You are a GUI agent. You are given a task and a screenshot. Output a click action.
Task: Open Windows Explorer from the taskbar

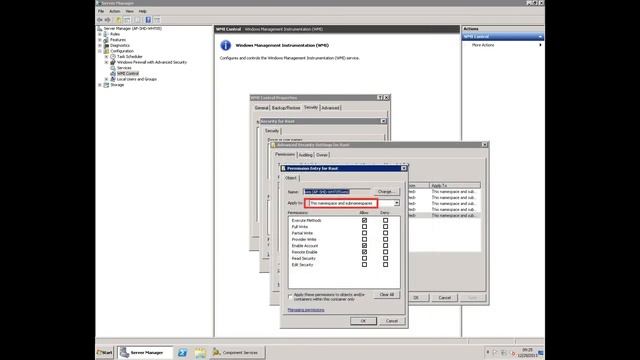click(200, 352)
